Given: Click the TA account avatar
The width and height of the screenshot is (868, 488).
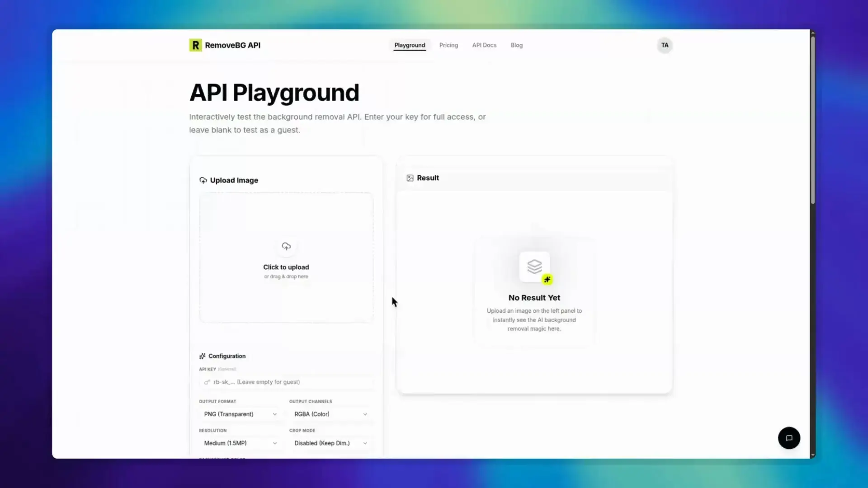Looking at the screenshot, I should (665, 45).
